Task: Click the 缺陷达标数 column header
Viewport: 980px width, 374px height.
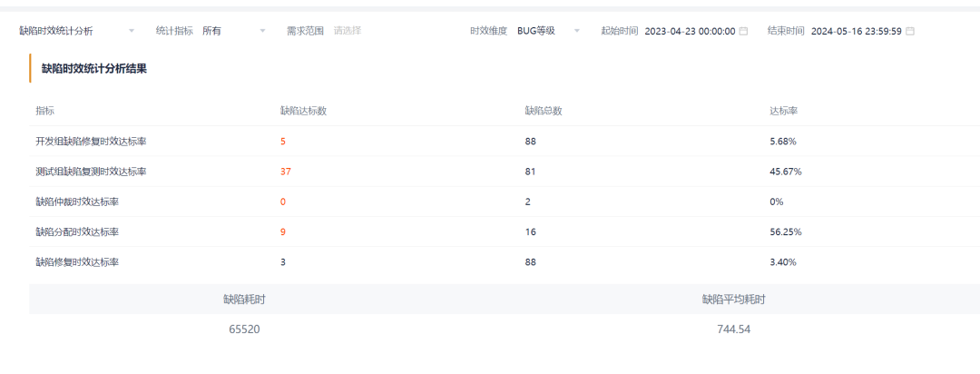Action: tap(304, 111)
